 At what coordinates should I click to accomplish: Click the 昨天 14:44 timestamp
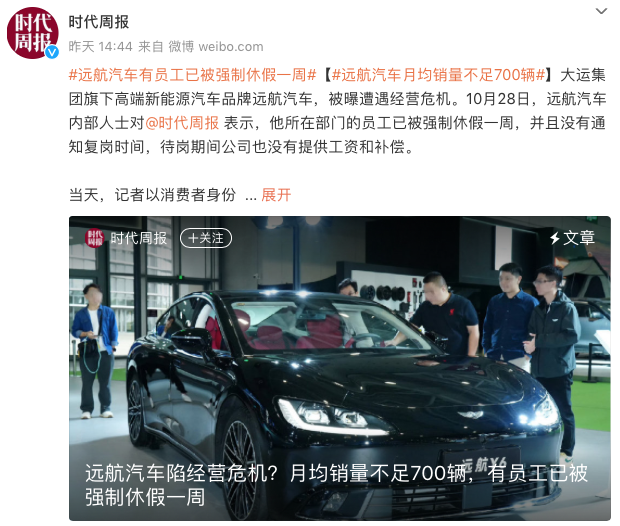(x=100, y=47)
